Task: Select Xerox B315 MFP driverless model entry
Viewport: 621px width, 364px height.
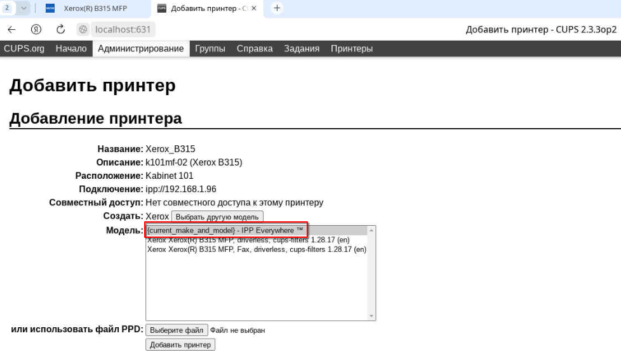Action: (x=257, y=240)
